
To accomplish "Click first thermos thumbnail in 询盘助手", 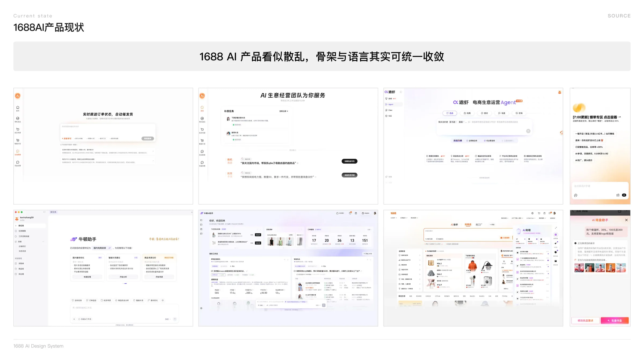I will click(x=579, y=268).
